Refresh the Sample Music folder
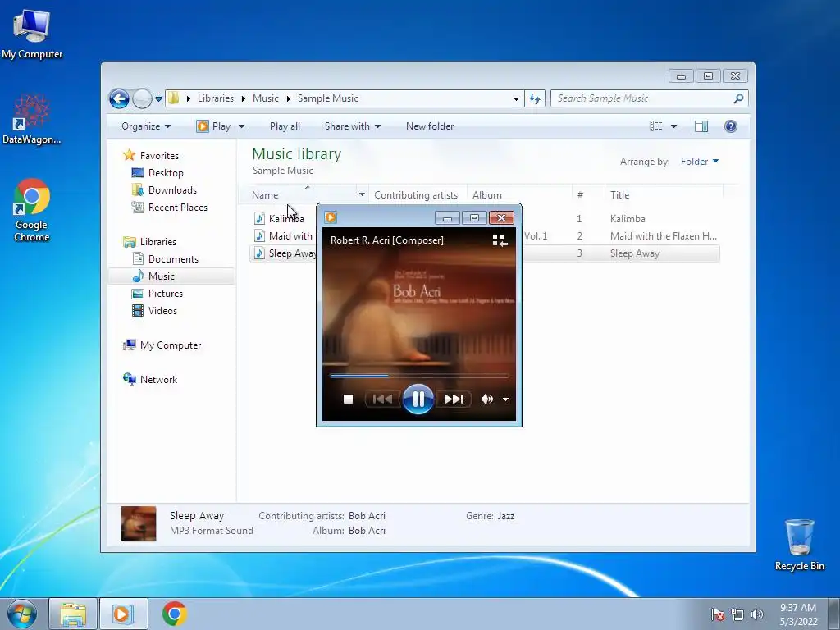The width and height of the screenshot is (840, 630). (535, 98)
